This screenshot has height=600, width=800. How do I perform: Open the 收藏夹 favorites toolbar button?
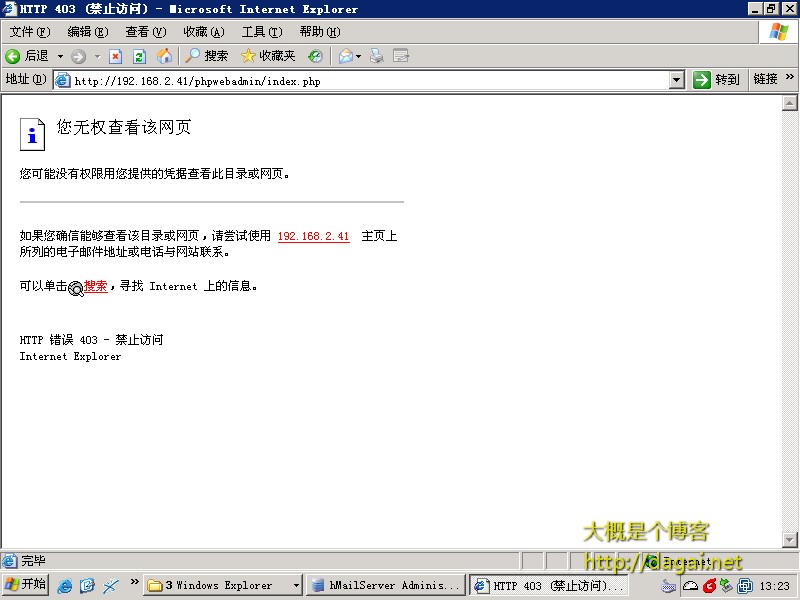[x=268, y=56]
